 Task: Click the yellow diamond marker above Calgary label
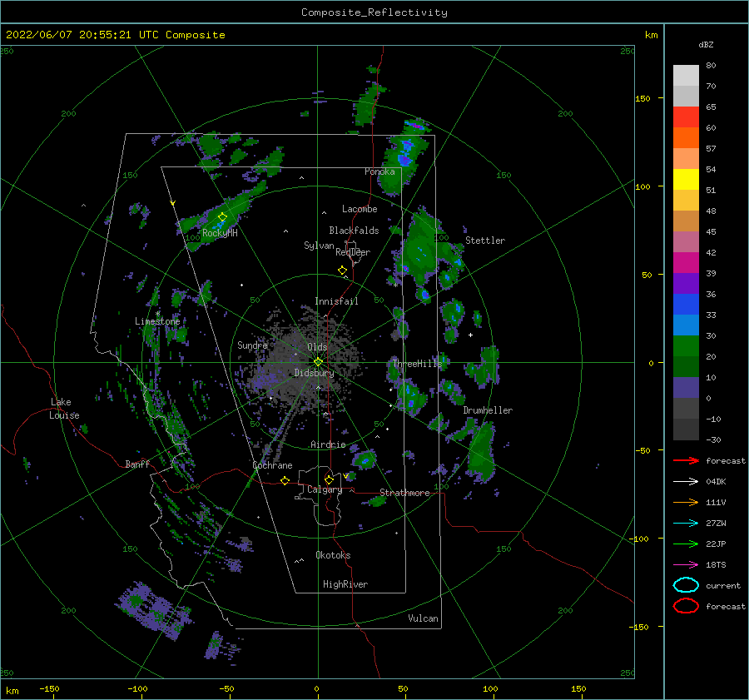(x=329, y=479)
